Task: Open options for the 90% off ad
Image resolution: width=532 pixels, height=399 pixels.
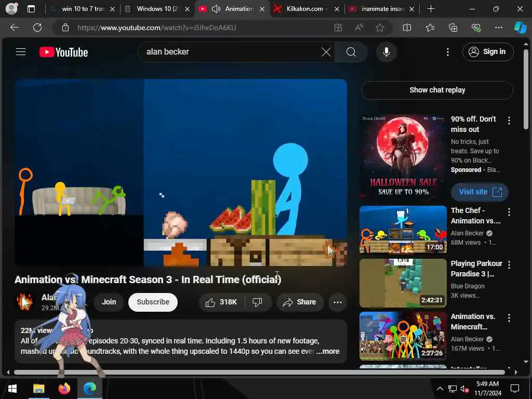Action: point(509,121)
